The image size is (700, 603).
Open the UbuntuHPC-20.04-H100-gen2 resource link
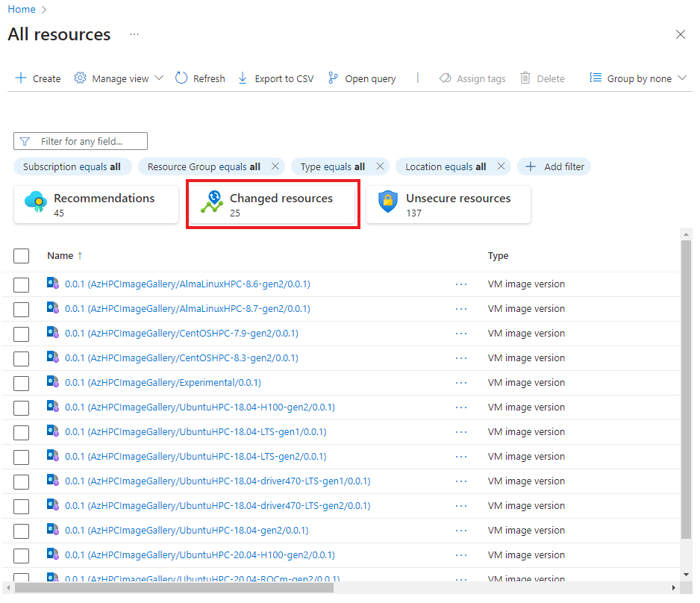pyautogui.click(x=199, y=554)
